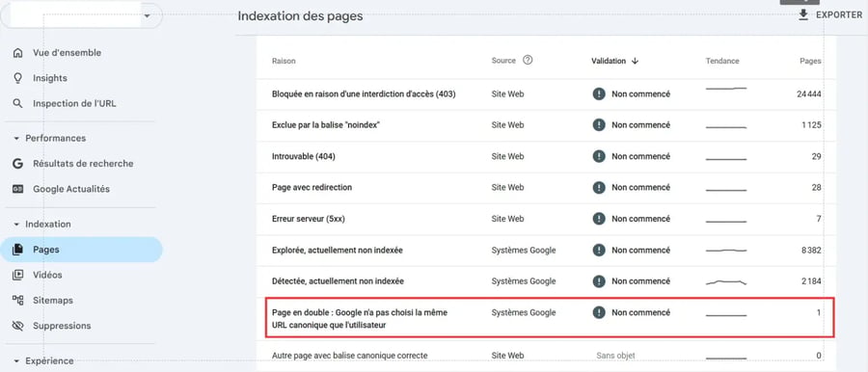Click the 2 184 pages count
This screenshot has height=372, width=868.
click(811, 281)
